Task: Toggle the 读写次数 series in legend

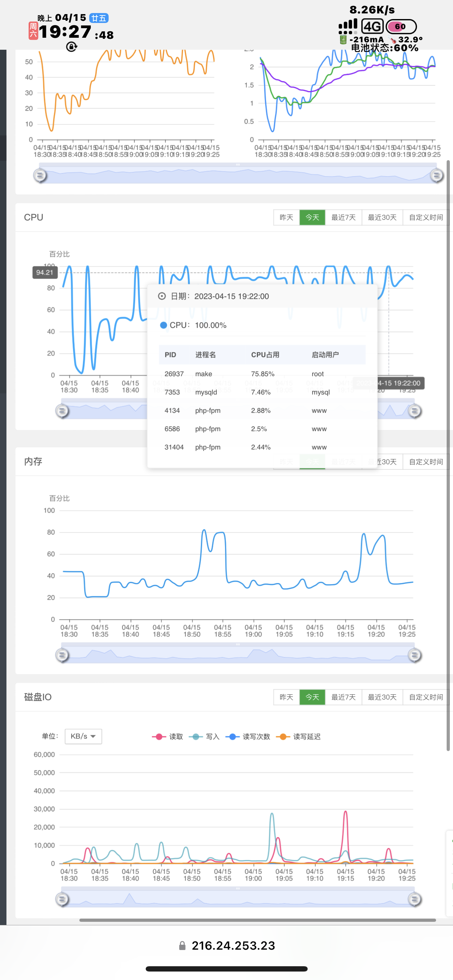Action: 248,737
